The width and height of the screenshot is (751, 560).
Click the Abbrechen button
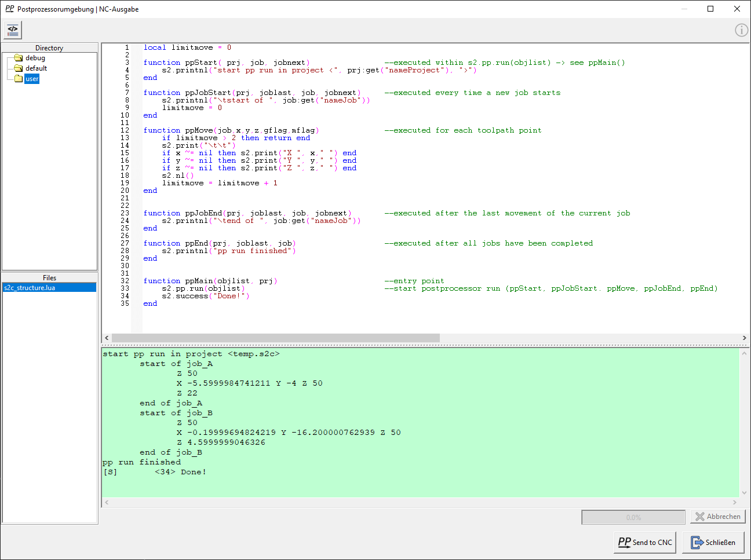click(x=717, y=517)
